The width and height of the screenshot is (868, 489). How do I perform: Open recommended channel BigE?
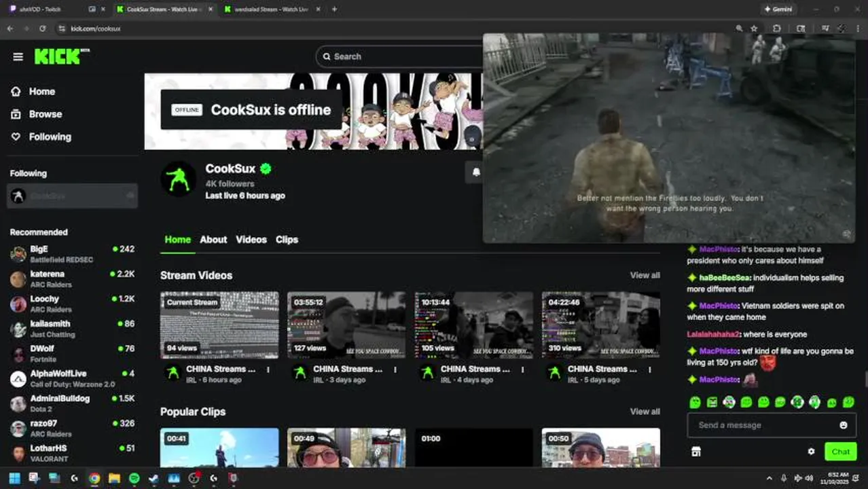point(72,253)
